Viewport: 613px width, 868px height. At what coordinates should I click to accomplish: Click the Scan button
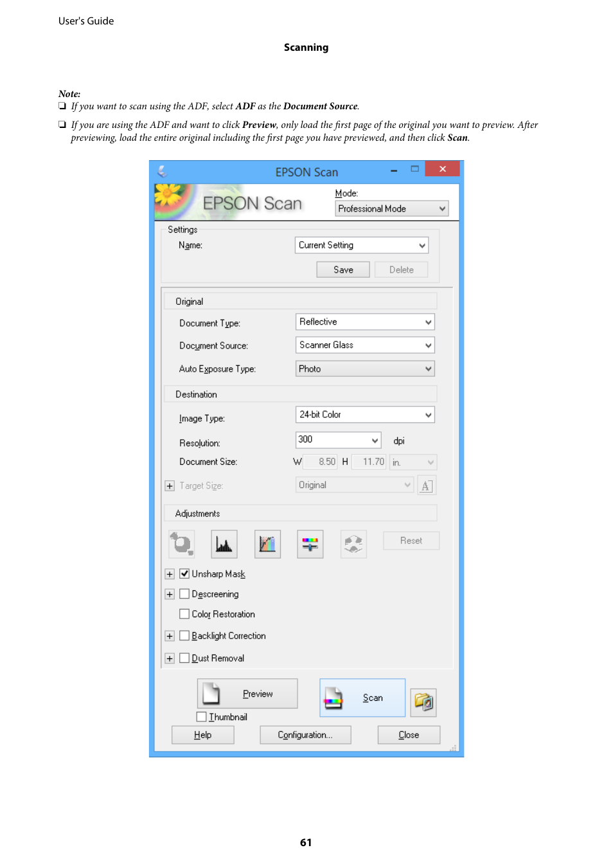pos(362,698)
